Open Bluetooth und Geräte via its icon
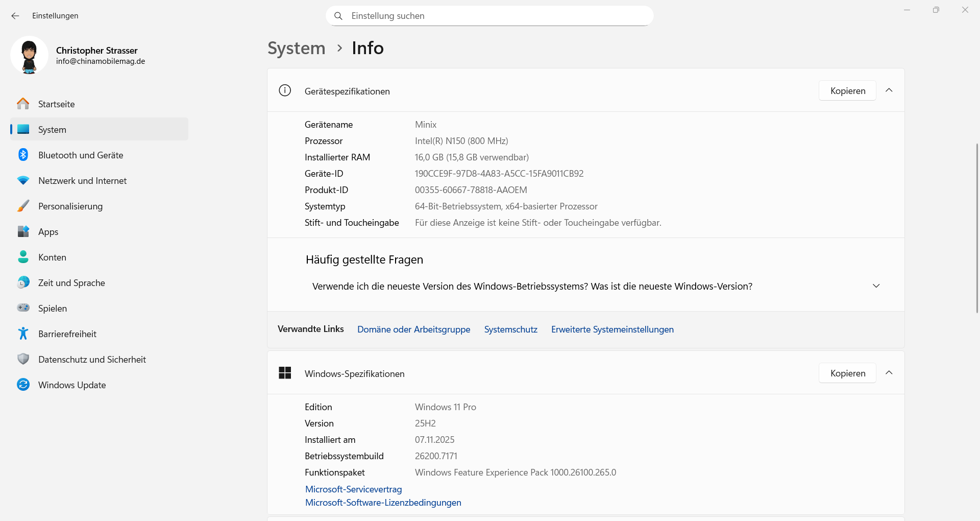Image resolution: width=980 pixels, height=521 pixels. tap(23, 155)
